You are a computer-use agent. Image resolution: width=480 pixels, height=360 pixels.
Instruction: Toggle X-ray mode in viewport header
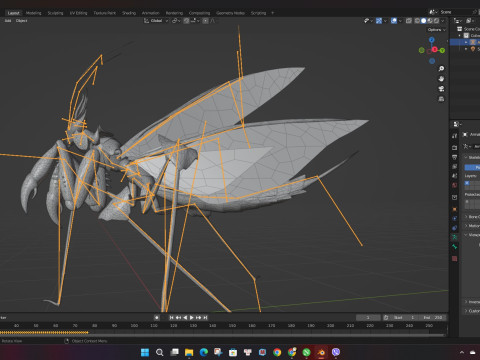[x=409, y=21]
